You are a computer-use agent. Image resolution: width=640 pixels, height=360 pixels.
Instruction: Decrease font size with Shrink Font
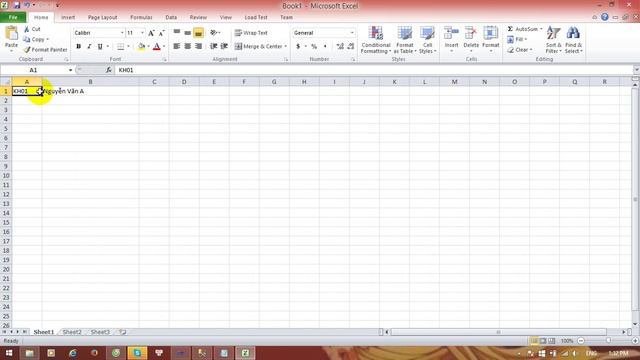pos(162,33)
